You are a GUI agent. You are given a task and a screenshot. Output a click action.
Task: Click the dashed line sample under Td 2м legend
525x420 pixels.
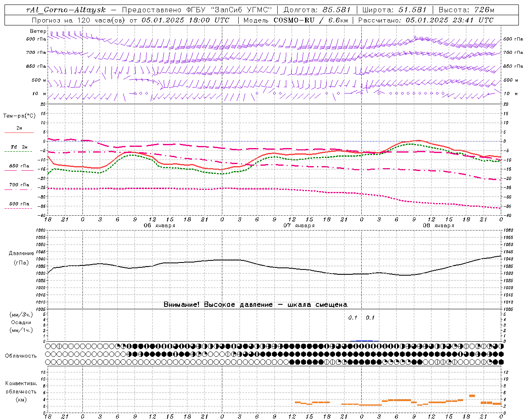tap(18, 152)
